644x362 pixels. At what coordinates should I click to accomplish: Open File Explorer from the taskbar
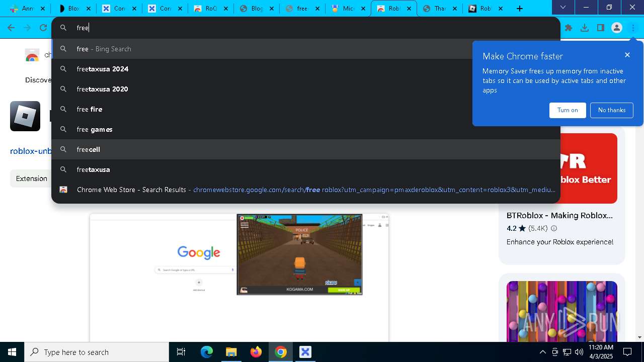[x=231, y=352]
